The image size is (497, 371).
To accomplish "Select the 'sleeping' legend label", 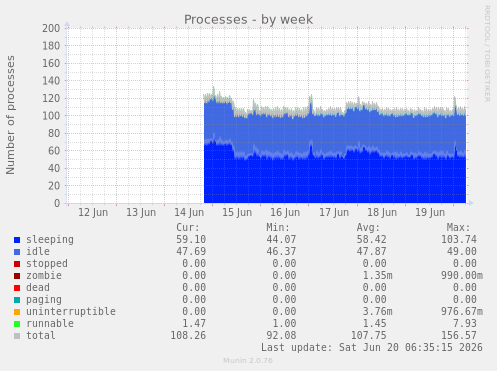I will [50, 240].
